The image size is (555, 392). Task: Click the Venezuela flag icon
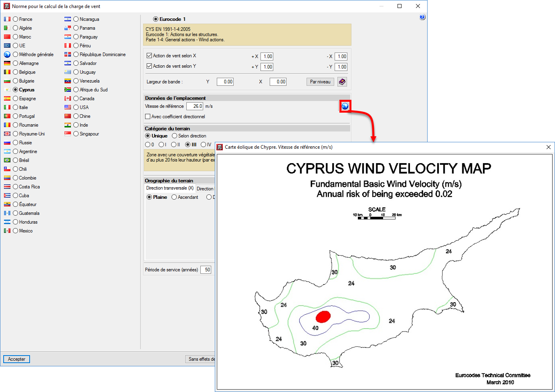(68, 81)
